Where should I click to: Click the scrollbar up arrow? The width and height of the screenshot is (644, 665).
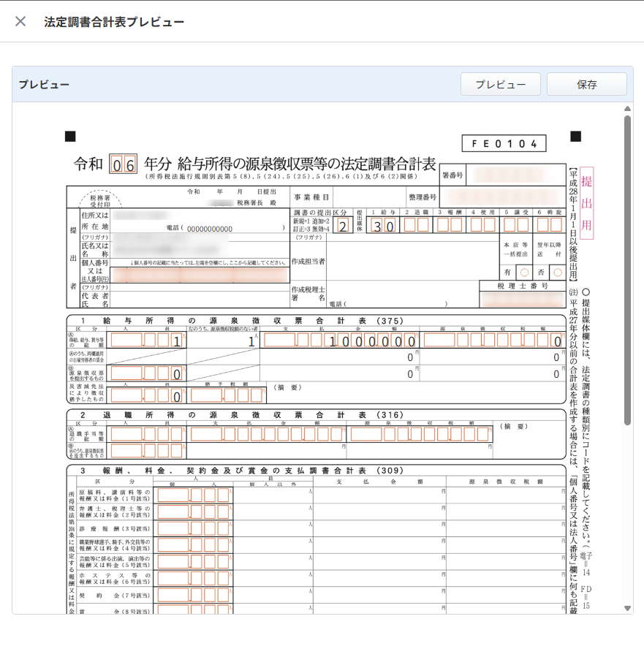pos(626,110)
